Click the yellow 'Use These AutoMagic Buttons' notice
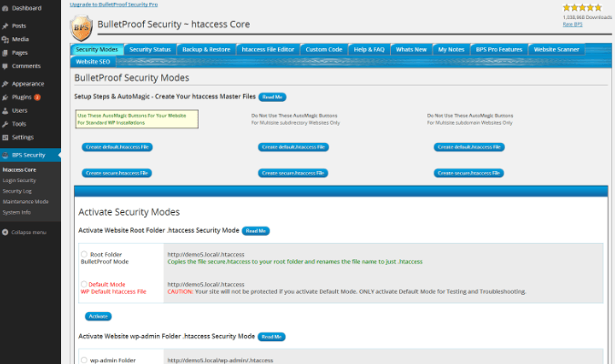The image size is (615, 364). (x=137, y=119)
